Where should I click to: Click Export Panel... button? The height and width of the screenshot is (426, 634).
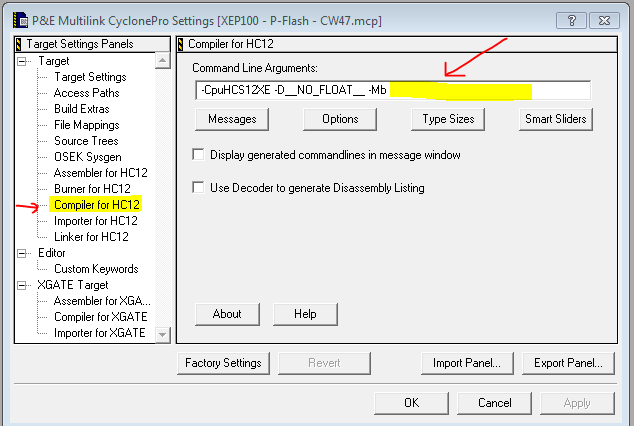568,363
